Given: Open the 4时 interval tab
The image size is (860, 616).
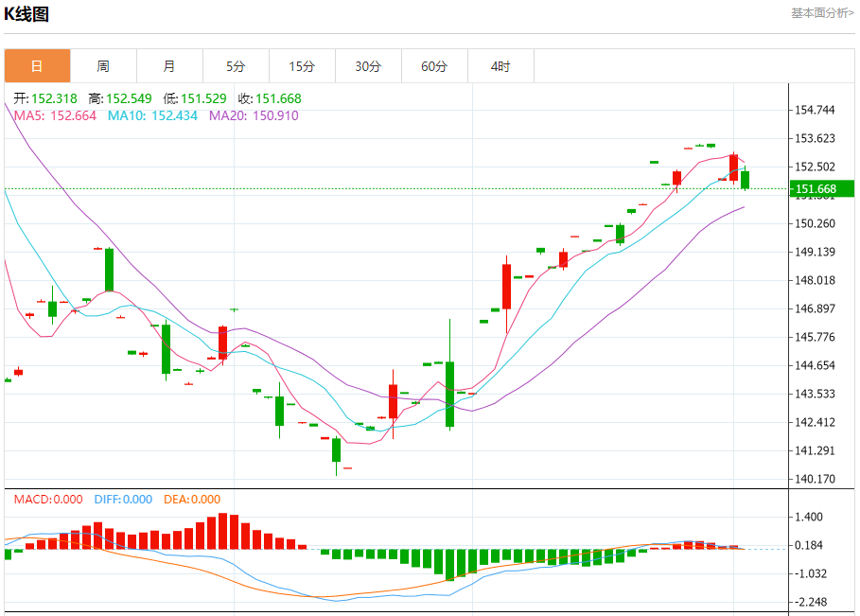Looking at the screenshot, I should 500,66.
